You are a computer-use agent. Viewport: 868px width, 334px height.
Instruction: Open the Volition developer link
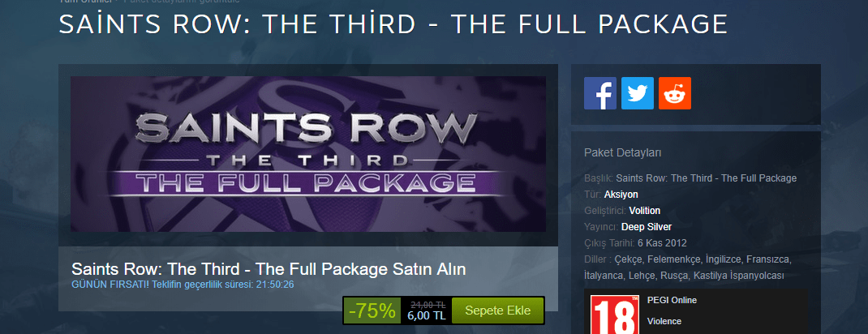pos(644,211)
